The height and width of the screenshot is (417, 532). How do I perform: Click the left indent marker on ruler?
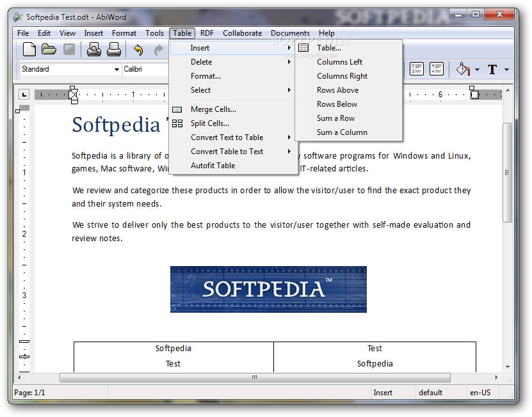(74, 95)
